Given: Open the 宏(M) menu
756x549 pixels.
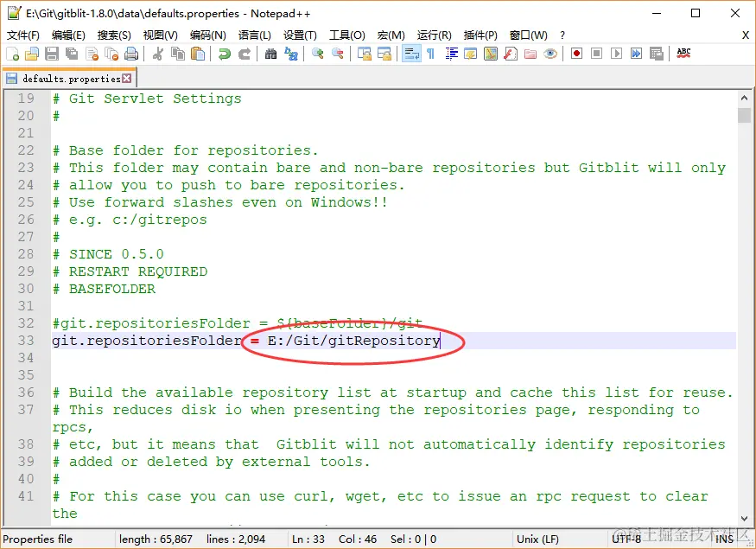Looking at the screenshot, I should click(x=391, y=35).
